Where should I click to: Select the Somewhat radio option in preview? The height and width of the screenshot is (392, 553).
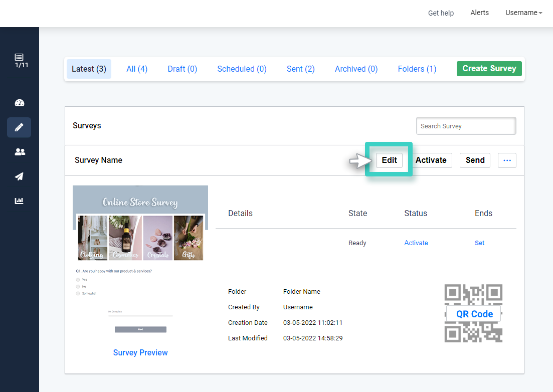78,293
